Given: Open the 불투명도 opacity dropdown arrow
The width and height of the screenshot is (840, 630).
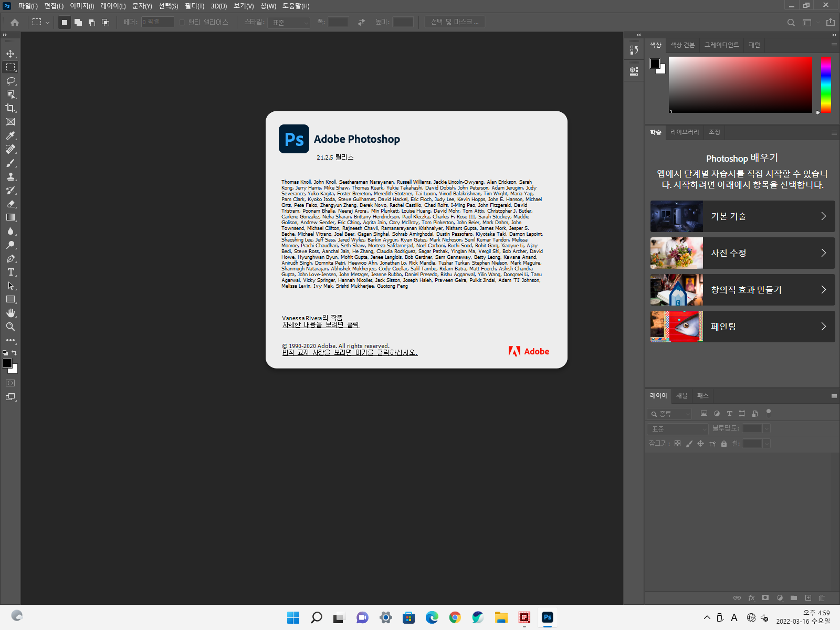Looking at the screenshot, I should coord(766,429).
